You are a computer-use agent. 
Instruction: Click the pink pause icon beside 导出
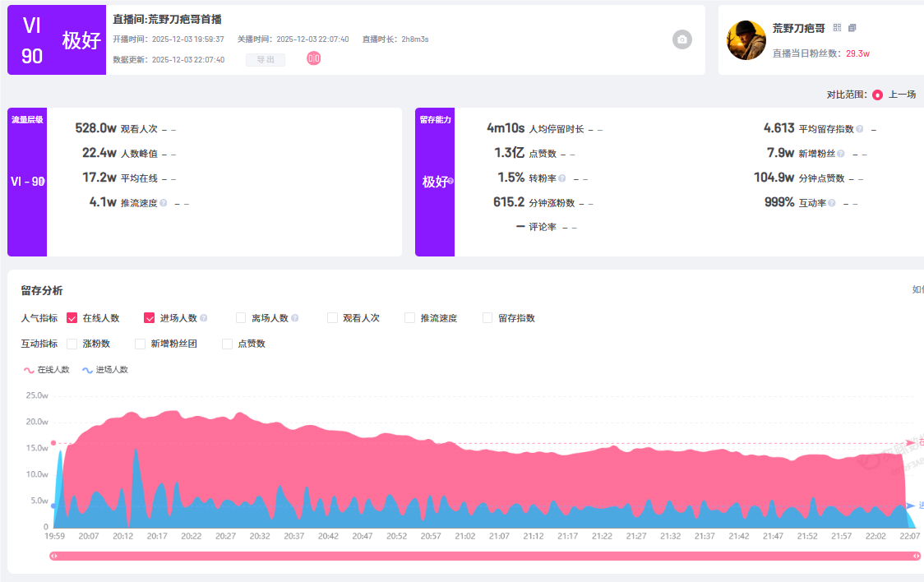(x=314, y=58)
